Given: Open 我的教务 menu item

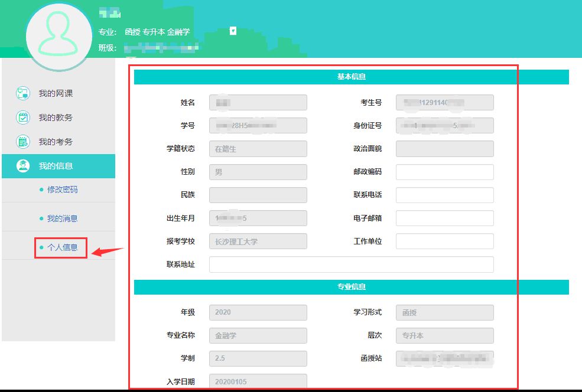Looking at the screenshot, I should click(56, 117).
